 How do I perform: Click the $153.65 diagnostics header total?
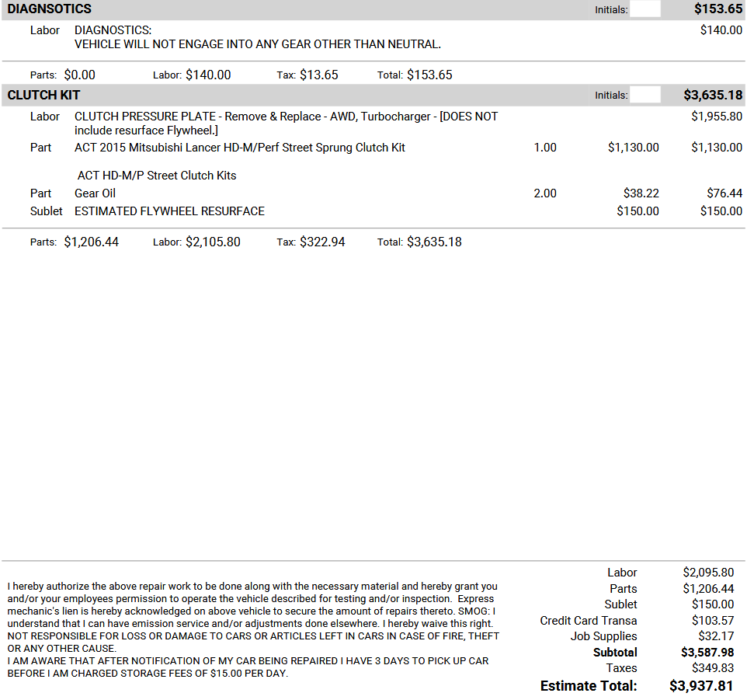point(717,9)
